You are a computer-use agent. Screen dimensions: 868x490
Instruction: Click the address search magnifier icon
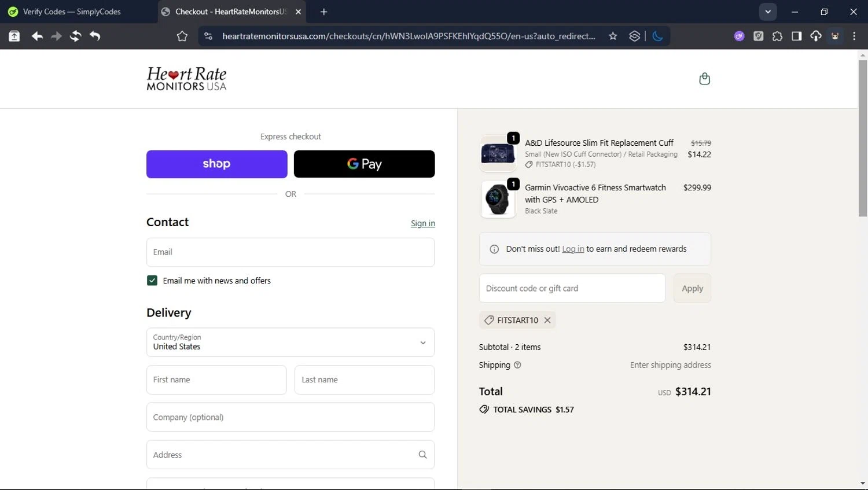422,455
